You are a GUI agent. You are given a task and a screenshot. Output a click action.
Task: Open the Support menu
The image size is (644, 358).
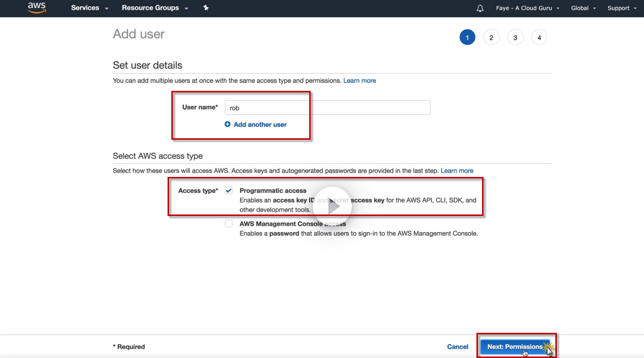(622, 8)
